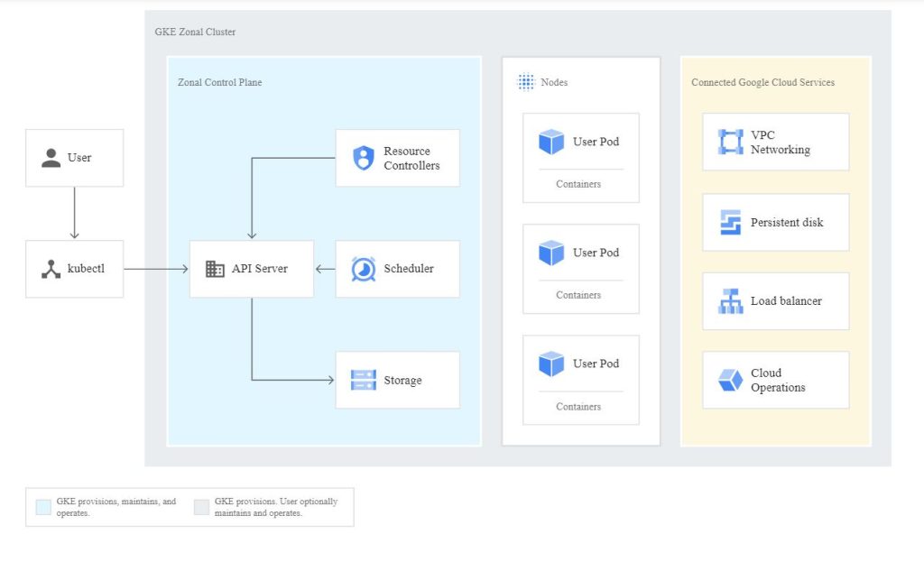Click the topmost User Pod cube icon
924x562 pixels.
coord(551,141)
